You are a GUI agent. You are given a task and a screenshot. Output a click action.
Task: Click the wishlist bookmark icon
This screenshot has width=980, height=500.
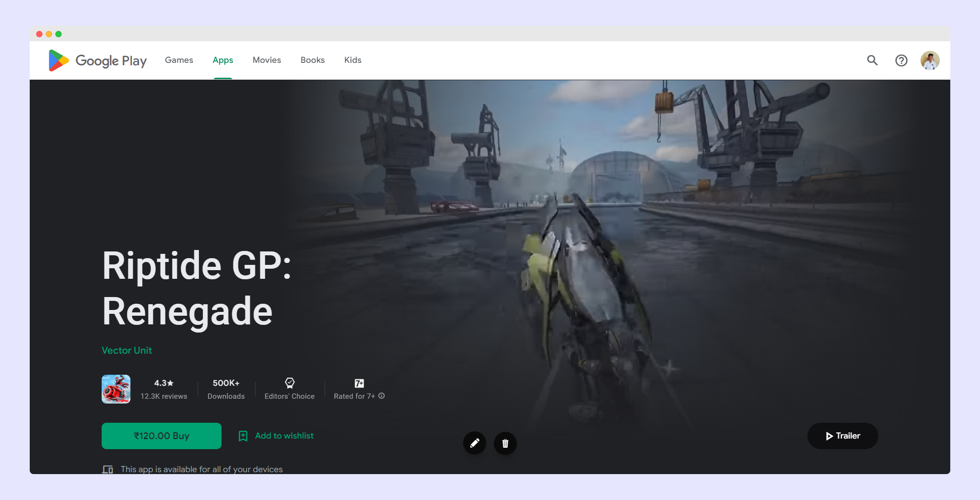pos(243,436)
